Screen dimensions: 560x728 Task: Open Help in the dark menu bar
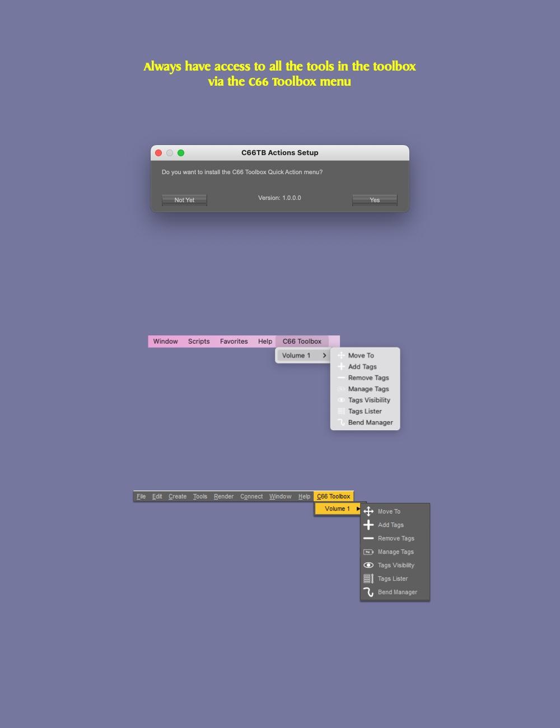tap(304, 497)
